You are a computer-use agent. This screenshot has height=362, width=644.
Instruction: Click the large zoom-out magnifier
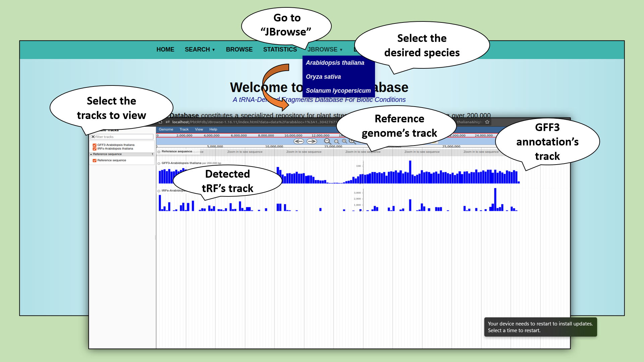pyautogui.click(x=328, y=141)
